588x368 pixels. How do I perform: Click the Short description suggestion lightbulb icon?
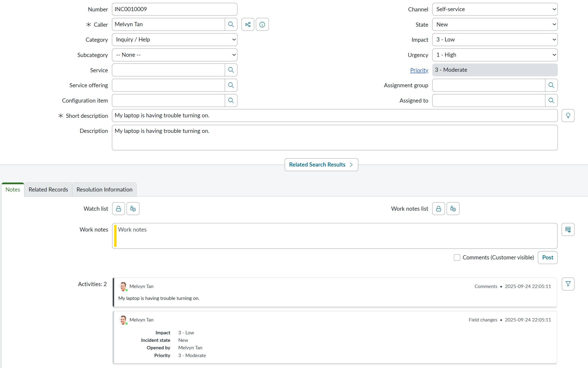568,116
